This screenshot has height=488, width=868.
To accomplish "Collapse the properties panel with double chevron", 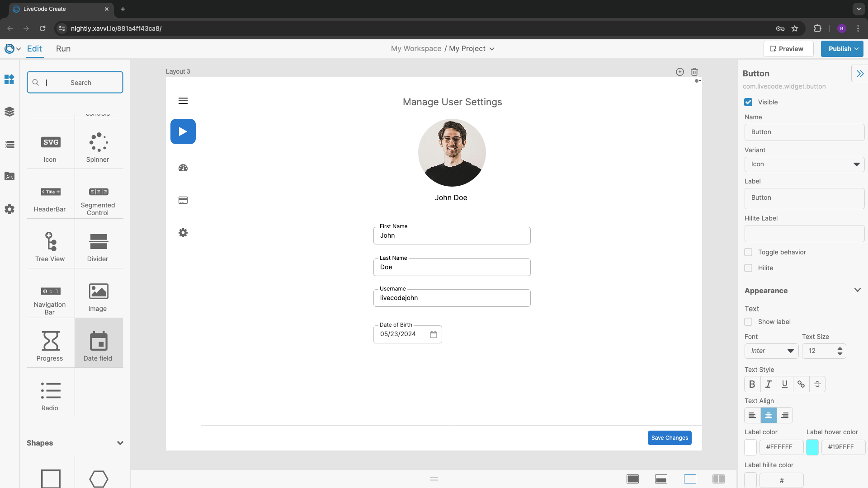I will pyautogui.click(x=859, y=74).
